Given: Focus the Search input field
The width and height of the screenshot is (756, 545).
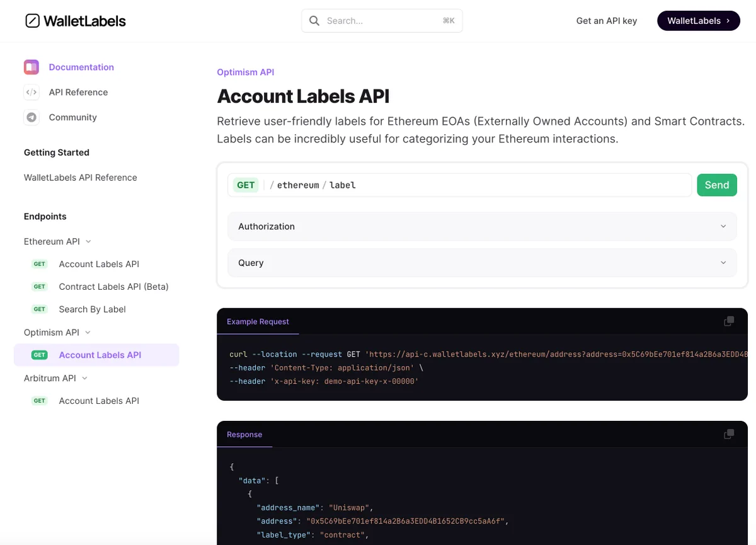Looking at the screenshot, I should [382, 21].
